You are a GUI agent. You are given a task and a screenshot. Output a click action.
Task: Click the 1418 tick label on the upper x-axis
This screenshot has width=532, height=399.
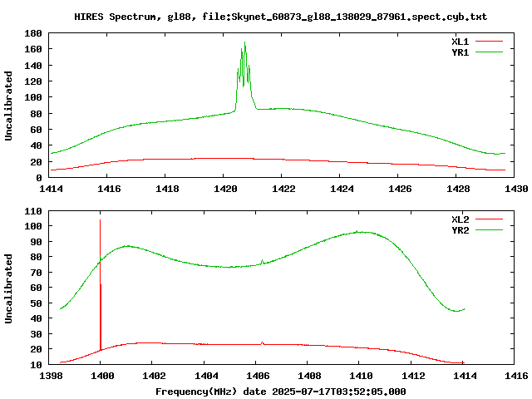pos(167,189)
